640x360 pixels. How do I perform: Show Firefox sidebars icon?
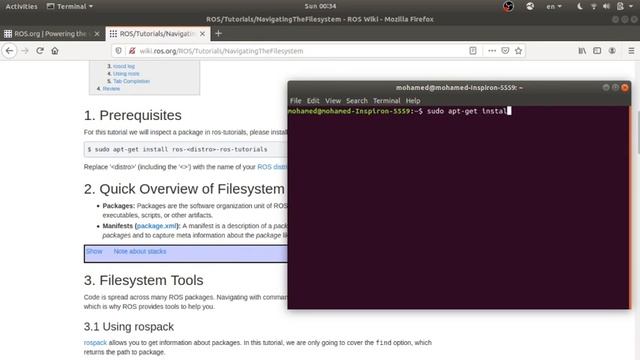(x=597, y=51)
